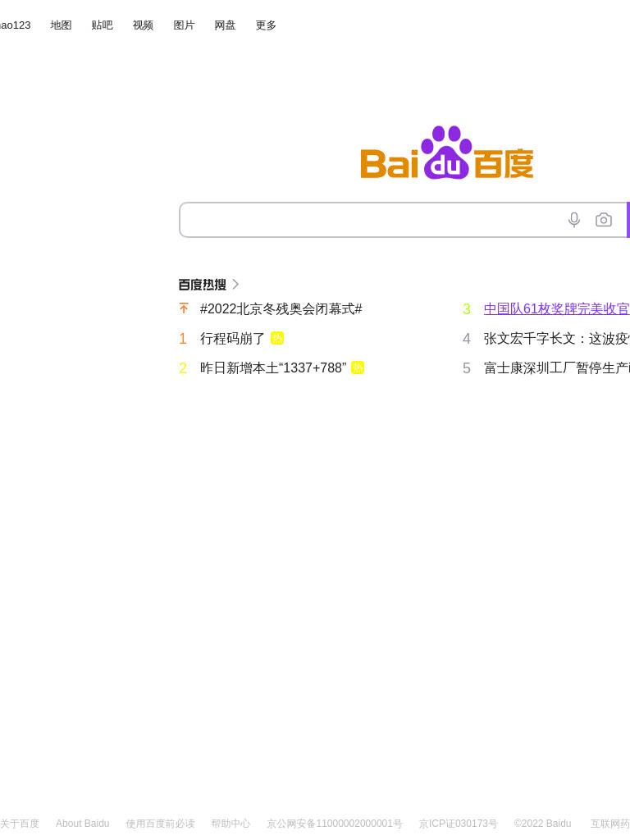
Task: Open 京公网安备11000002000001号 footer link
Action: (335, 824)
